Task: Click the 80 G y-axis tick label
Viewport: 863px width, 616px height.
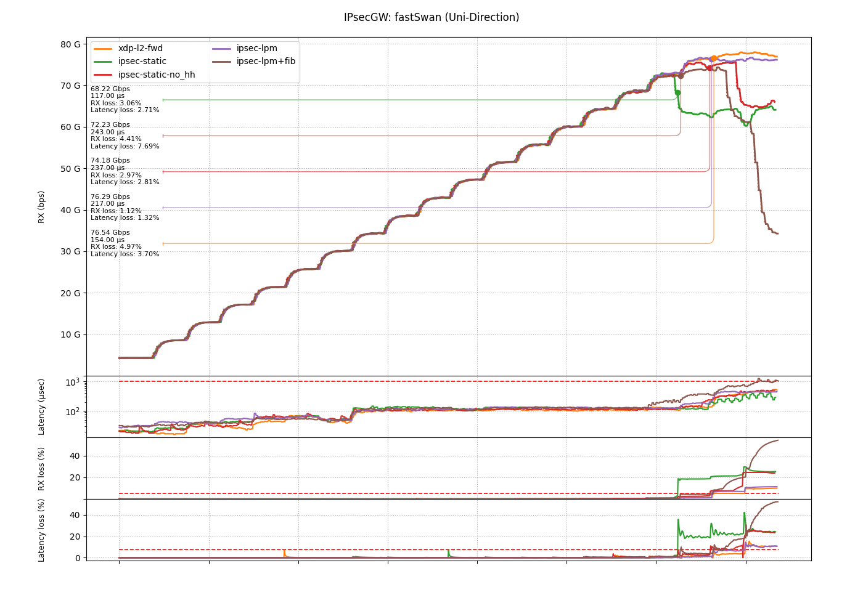Action: (70, 44)
